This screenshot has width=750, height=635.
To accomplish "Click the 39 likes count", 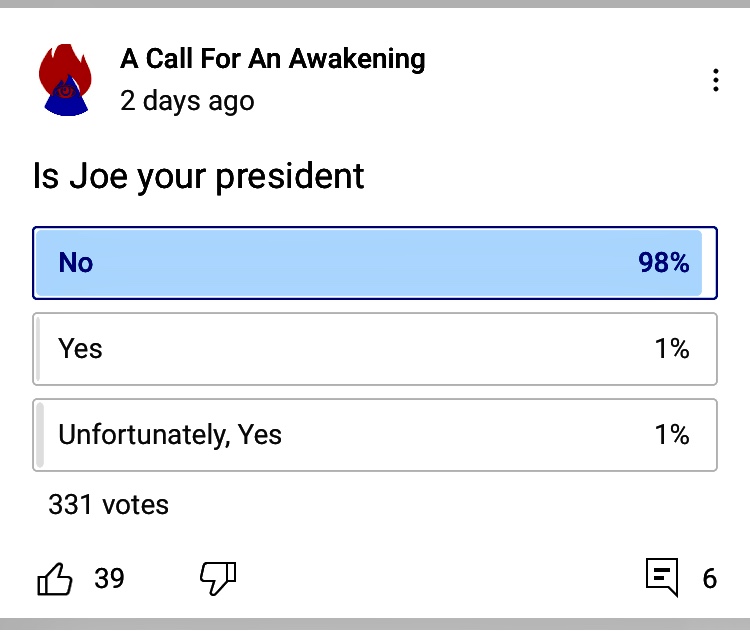I will click(109, 578).
